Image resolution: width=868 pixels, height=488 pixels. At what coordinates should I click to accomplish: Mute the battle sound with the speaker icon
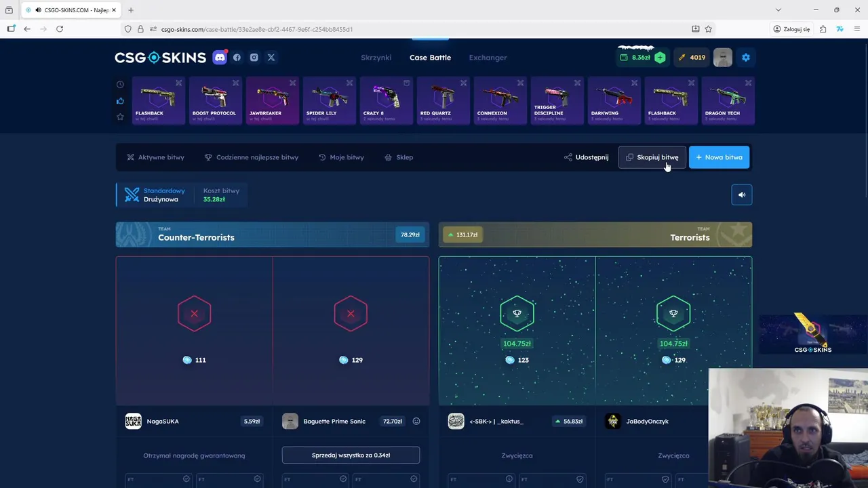742,195
